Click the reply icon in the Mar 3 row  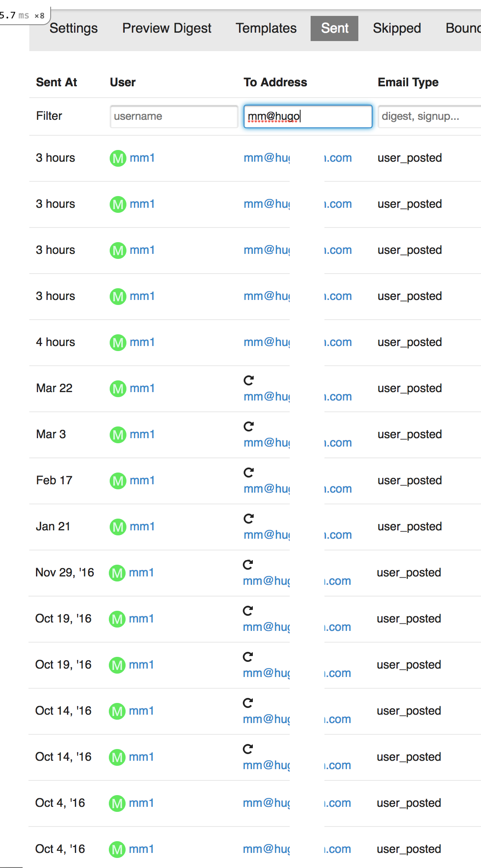(x=249, y=426)
